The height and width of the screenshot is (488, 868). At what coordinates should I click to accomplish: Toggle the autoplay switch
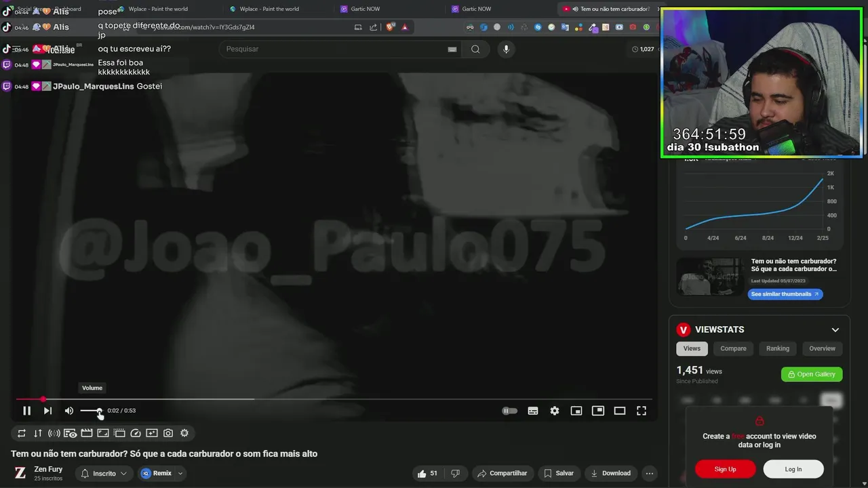(509, 411)
